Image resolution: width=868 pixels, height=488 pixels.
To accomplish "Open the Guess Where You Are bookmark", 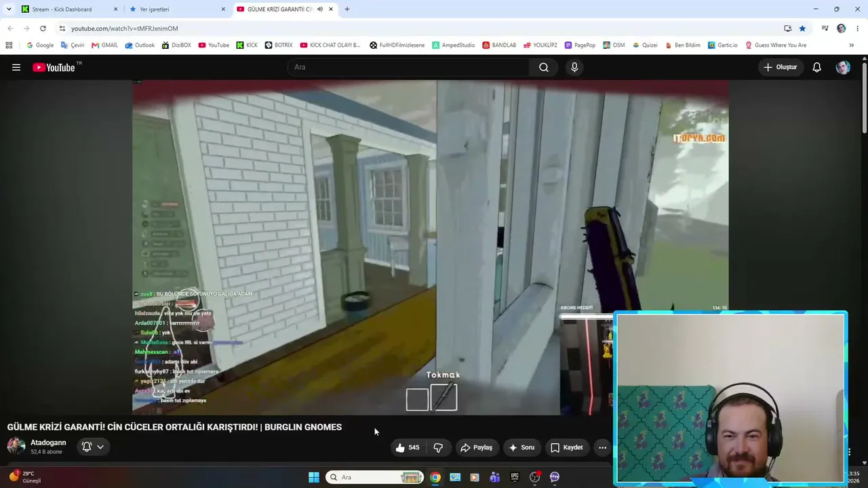I will (x=776, y=45).
